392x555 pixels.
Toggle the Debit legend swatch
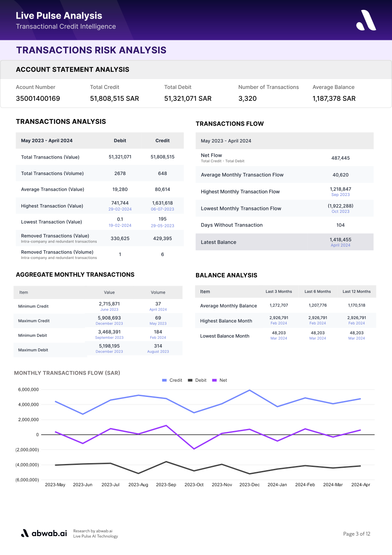point(190,380)
